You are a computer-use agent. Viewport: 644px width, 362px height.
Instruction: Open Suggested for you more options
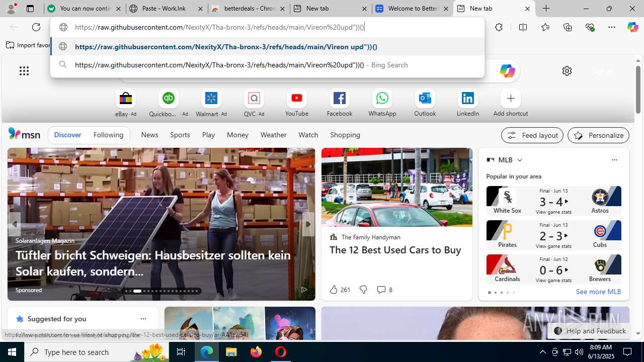click(x=143, y=319)
